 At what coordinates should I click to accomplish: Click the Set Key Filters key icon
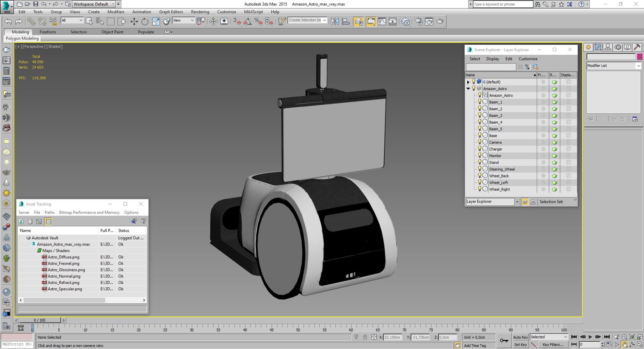504,341
